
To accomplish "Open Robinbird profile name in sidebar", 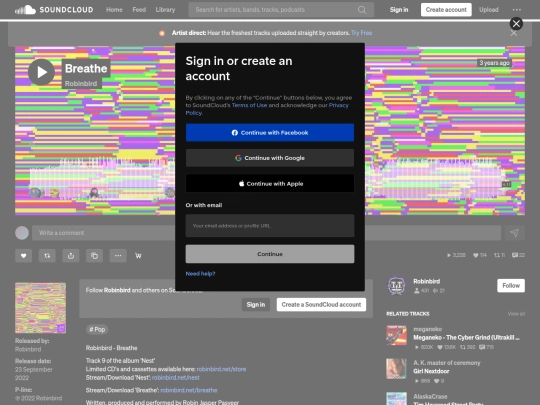I will 427,281.
